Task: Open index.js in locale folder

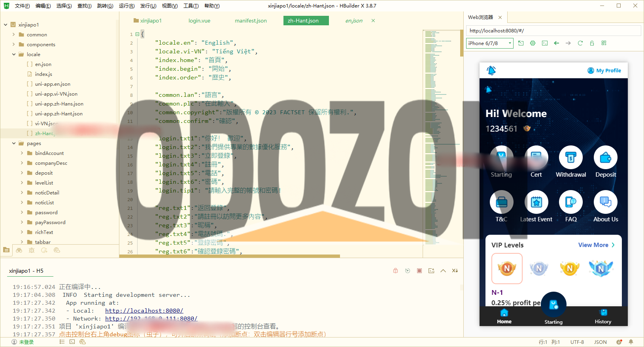Action: coord(43,74)
